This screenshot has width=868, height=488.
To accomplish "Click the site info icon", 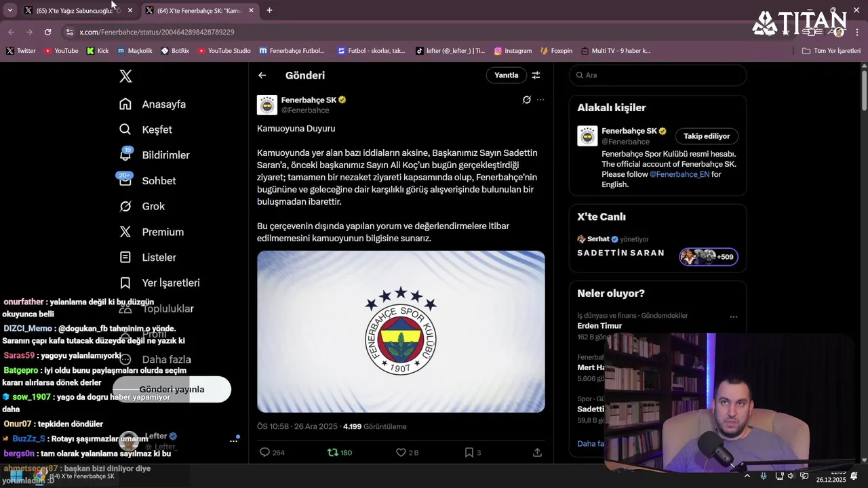I will [x=69, y=32].
